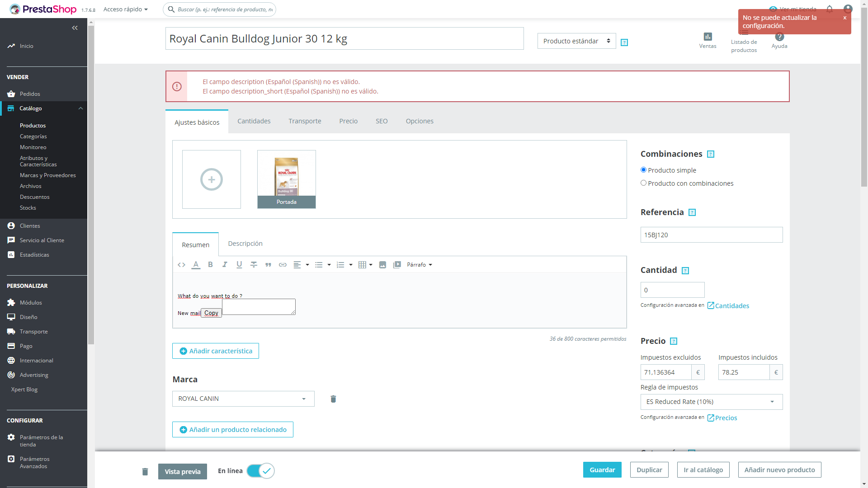The height and width of the screenshot is (488, 868).
Task: Insert a link using the link icon
Action: point(283,265)
